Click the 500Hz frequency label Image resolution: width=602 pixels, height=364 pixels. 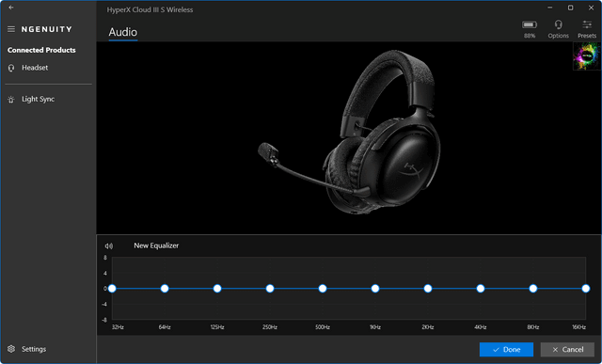[x=323, y=327]
